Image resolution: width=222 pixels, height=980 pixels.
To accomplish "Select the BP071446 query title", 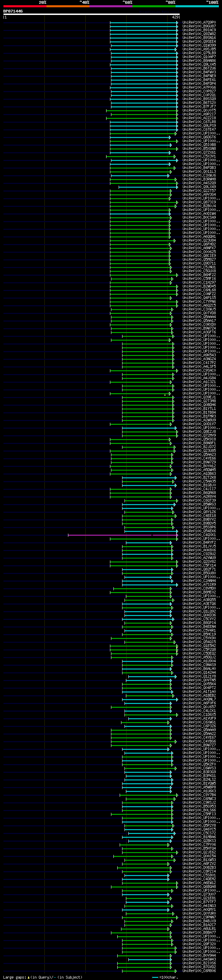I will [13, 11].
